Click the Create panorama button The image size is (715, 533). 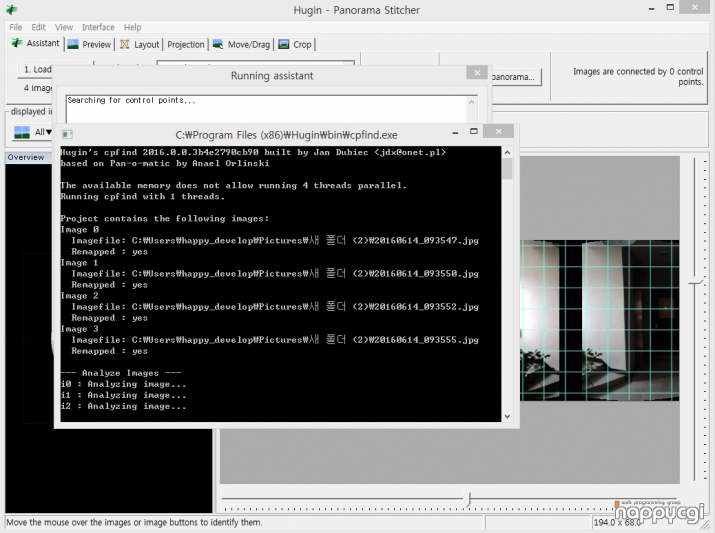tap(516, 77)
